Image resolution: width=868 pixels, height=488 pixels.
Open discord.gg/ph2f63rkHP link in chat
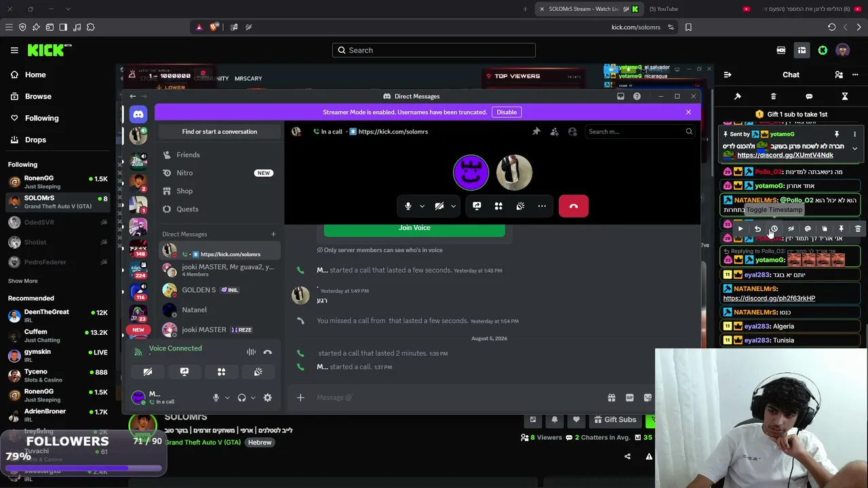(769, 298)
